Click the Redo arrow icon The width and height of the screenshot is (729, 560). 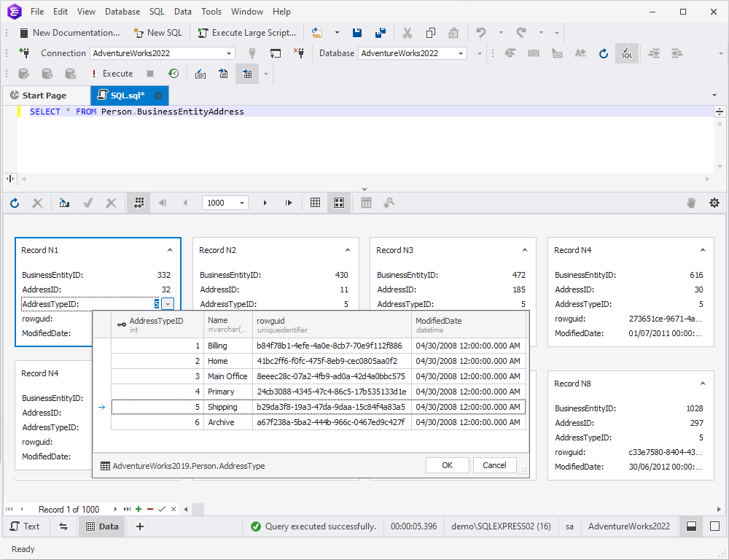[x=521, y=33]
